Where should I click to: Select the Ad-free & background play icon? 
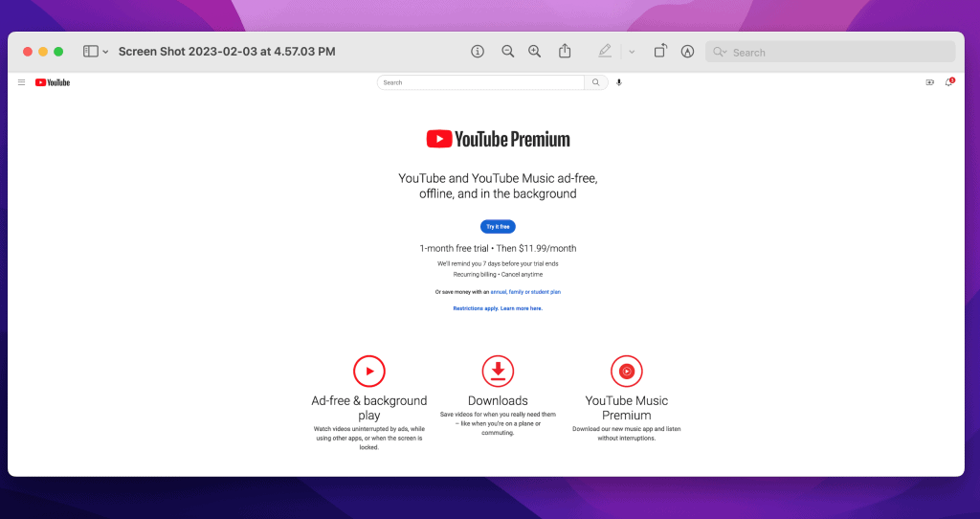pos(369,371)
